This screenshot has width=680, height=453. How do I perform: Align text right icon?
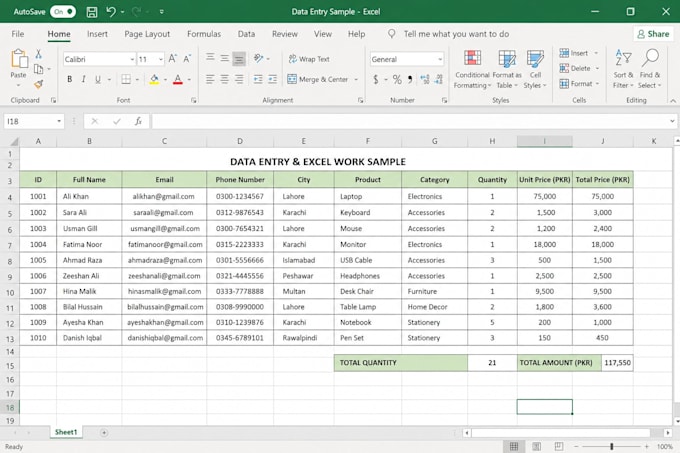pos(239,79)
